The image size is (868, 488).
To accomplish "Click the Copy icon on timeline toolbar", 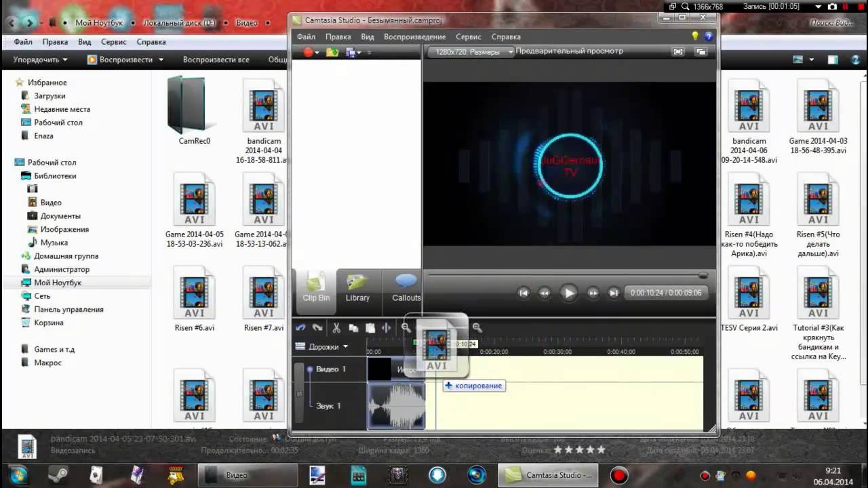I will (353, 328).
